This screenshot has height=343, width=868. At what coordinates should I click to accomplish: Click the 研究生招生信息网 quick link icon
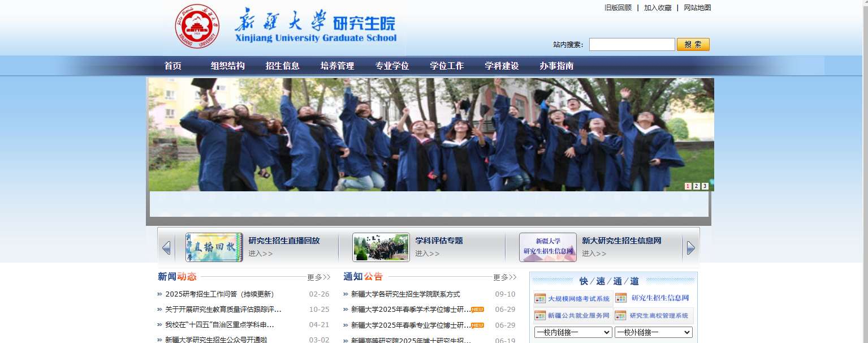tap(621, 298)
